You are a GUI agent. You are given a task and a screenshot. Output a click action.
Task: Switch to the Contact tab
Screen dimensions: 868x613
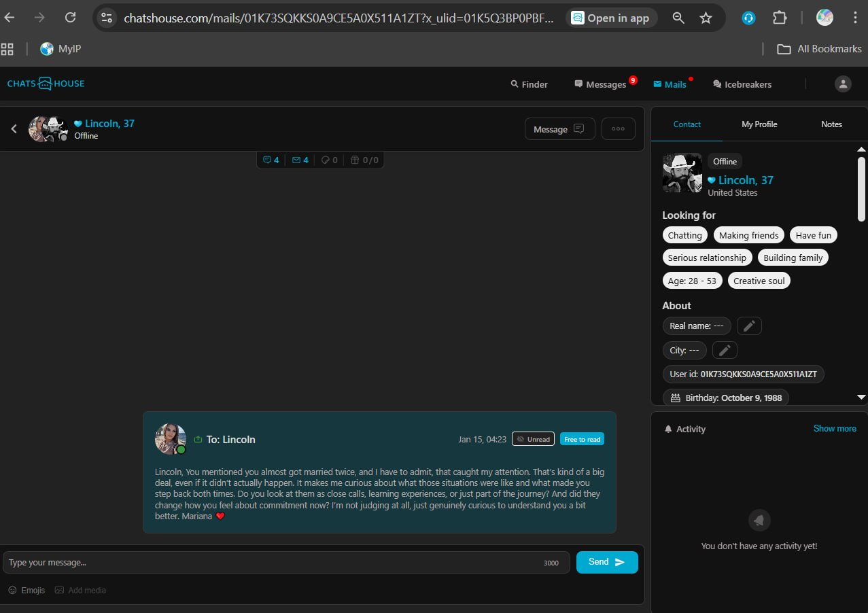click(687, 124)
